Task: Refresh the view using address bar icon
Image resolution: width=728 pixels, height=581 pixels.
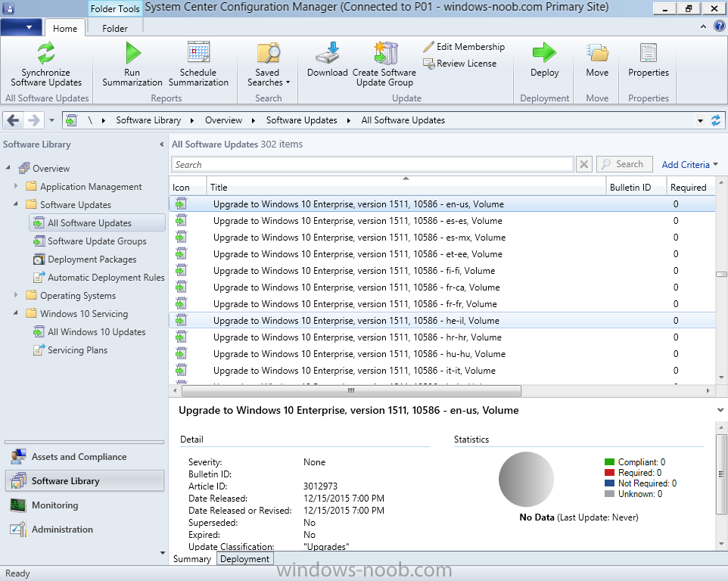Action: (x=716, y=120)
